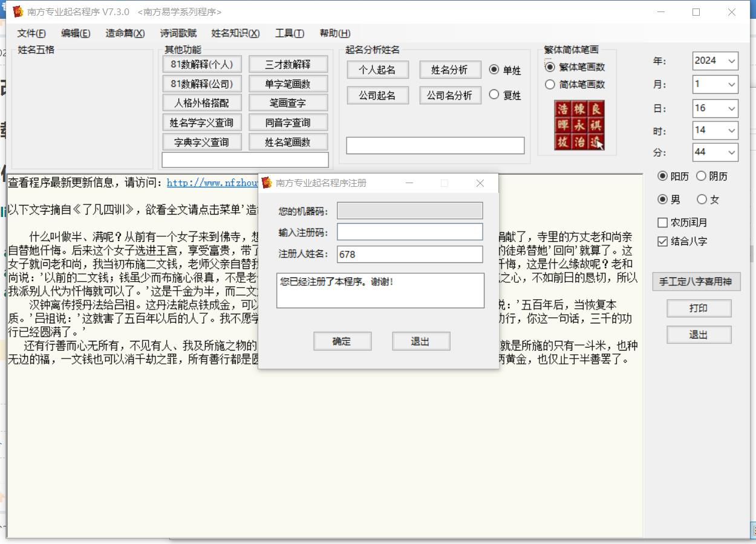Viewport: 756px width, 544px height.
Task: Click the 个人起名 button
Action: point(377,70)
